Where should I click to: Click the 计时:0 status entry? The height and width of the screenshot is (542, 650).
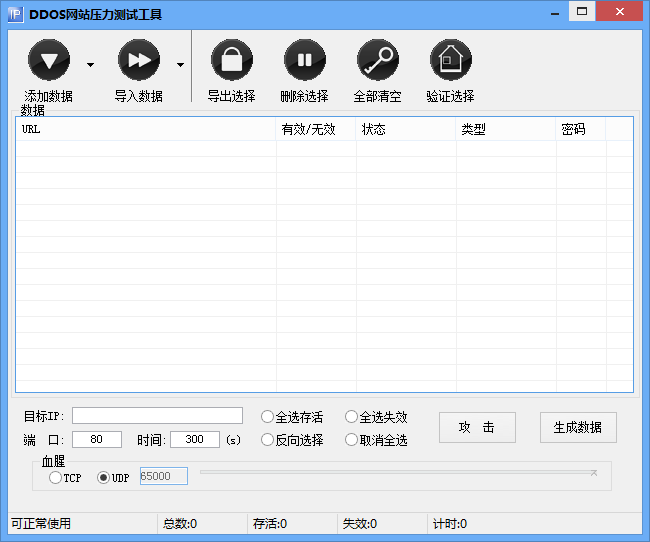(x=450, y=524)
